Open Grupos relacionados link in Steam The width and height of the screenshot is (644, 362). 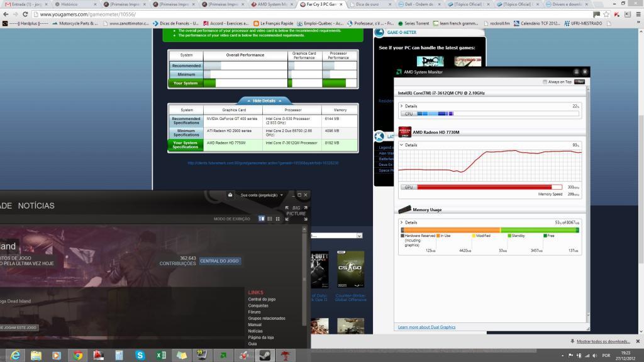[267, 318]
